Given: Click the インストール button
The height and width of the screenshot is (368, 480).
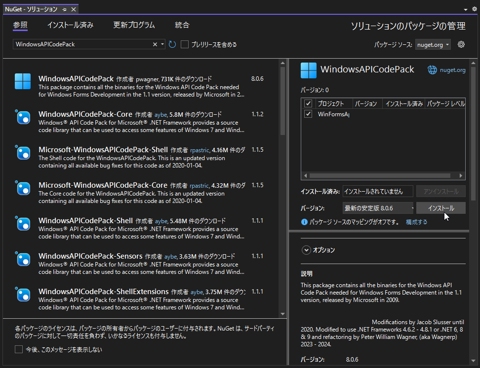Looking at the screenshot, I should pyautogui.click(x=441, y=208).
